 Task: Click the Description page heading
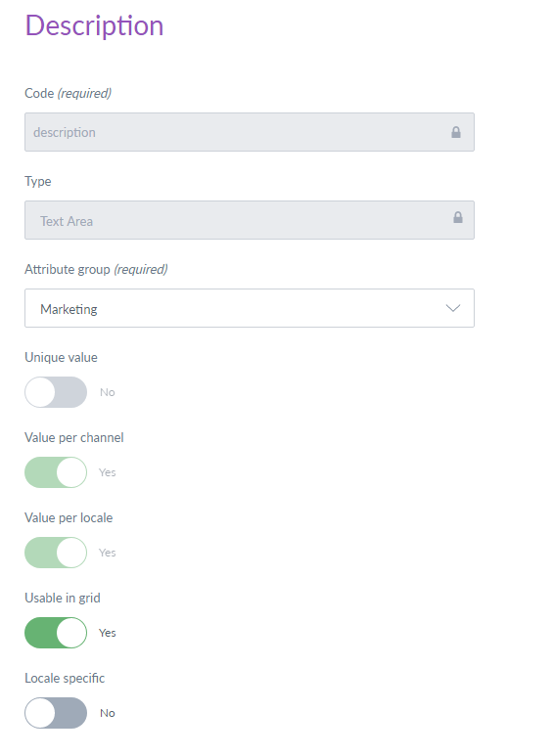(x=94, y=26)
